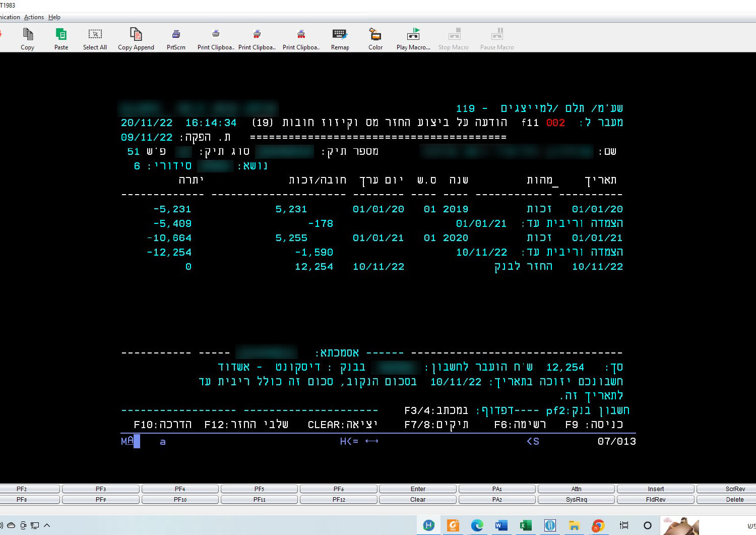756x535 pixels.
Task: Click the Copy Append icon
Action: pyautogui.click(x=136, y=35)
